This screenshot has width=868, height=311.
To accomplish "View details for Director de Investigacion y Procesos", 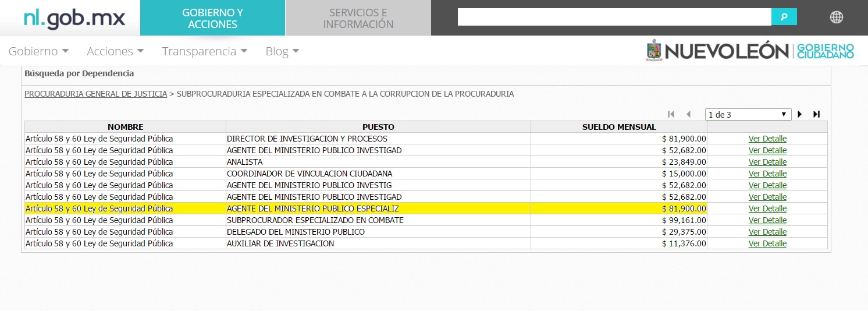I will point(767,139).
